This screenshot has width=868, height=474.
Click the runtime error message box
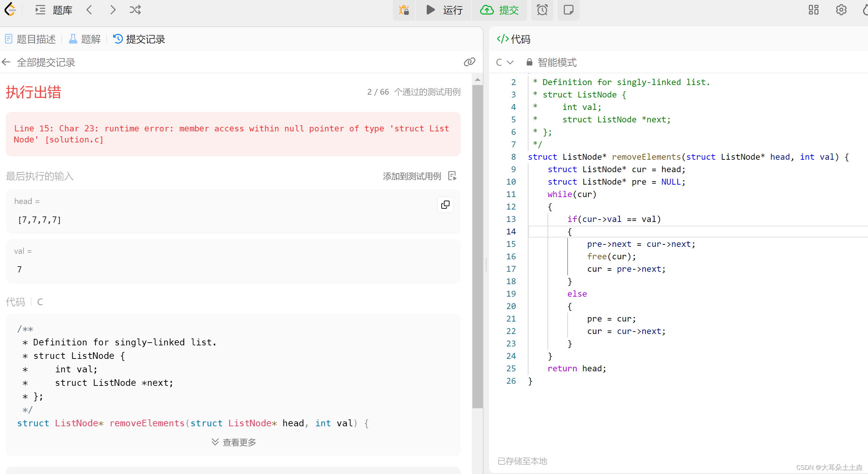click(233, 134)
